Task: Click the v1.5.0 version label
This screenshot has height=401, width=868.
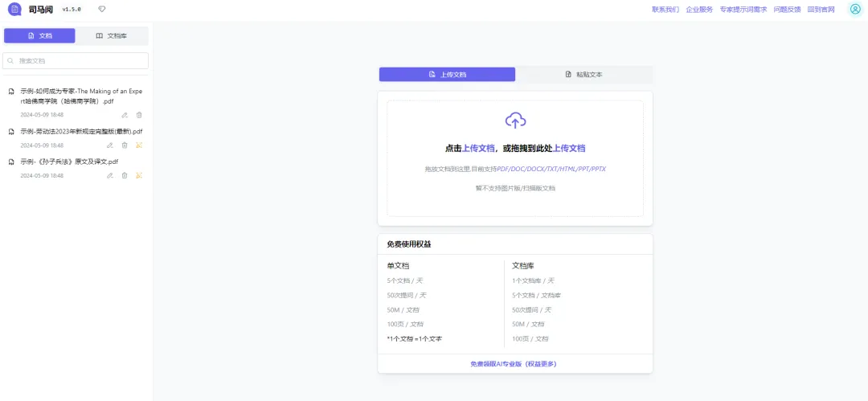Action: (72, 10)
